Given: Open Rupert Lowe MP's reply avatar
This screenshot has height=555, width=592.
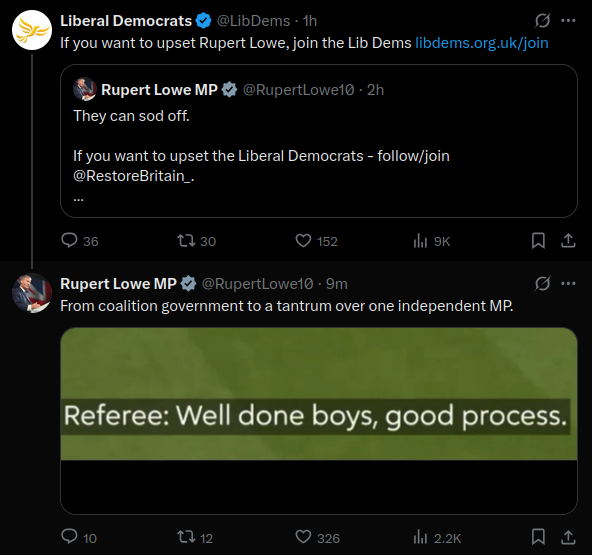Looking at the screenshot, I should (x=32, y=293).
